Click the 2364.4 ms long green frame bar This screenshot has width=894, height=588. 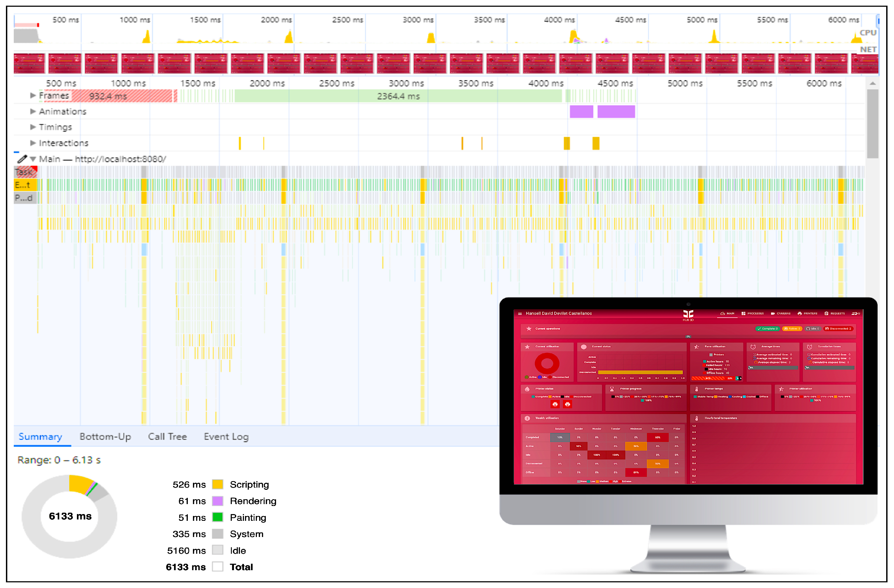[x=398, y=96]
